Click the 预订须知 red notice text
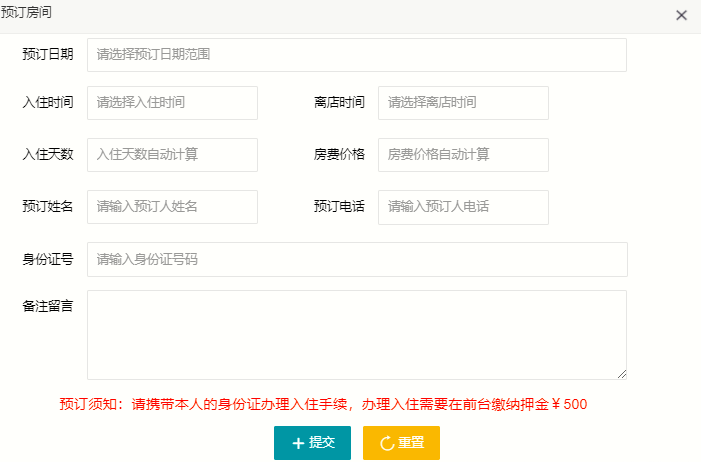Viewport: 701px width, 462px height. click(x=323, y=404)
